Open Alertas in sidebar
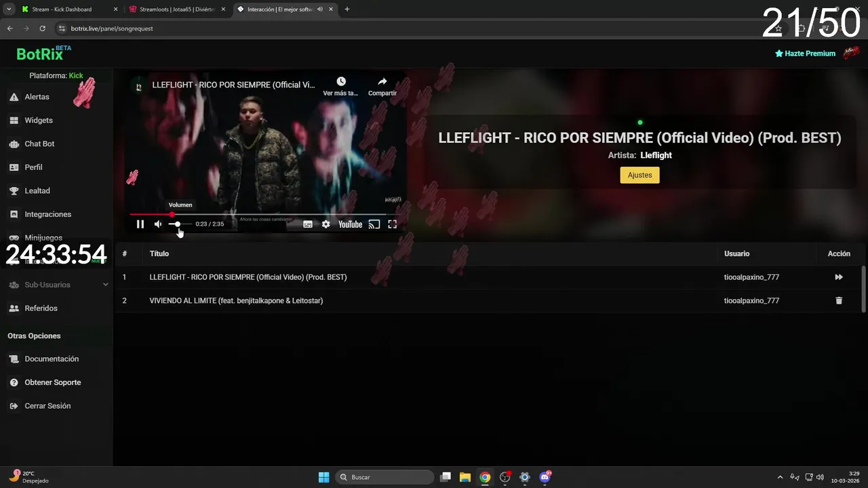The image size is (868, 488). (x=37, y=97)
